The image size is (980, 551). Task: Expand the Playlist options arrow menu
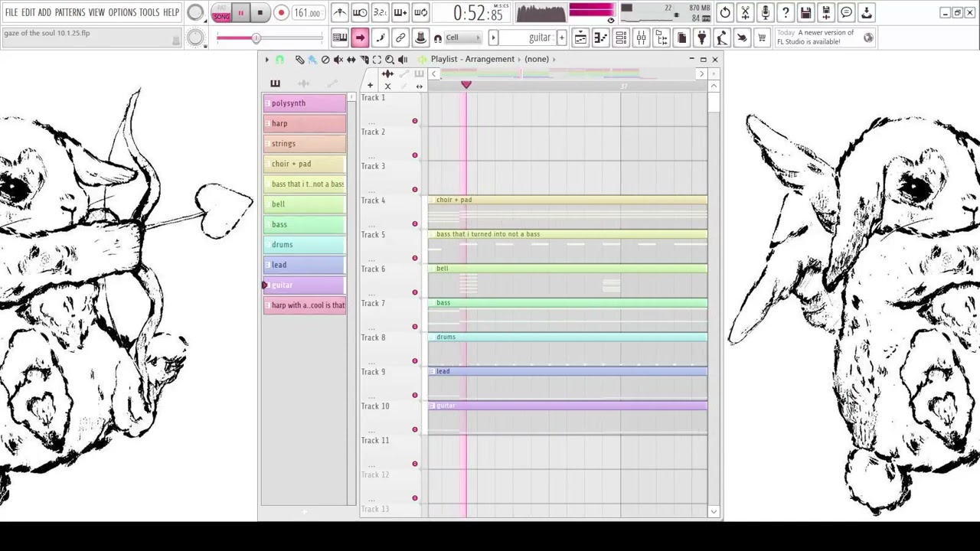point(267,59)
